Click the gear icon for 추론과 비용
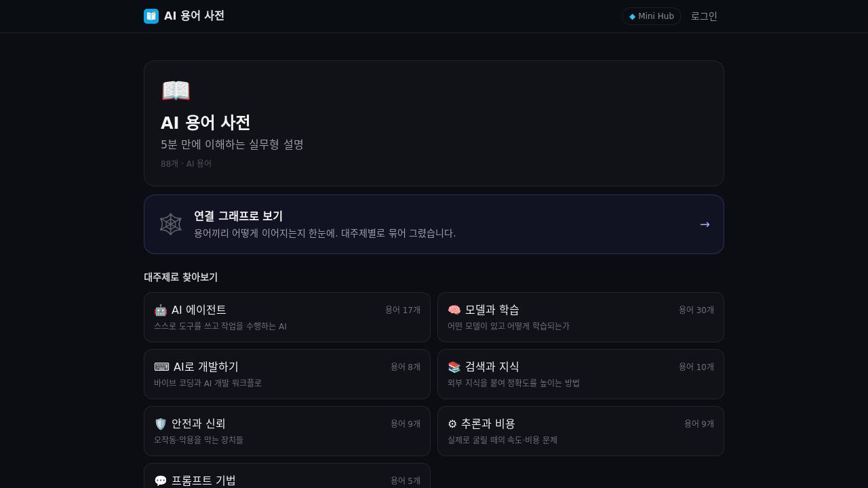868x488 pixels. pyautogui.click(x=452, y=424)
